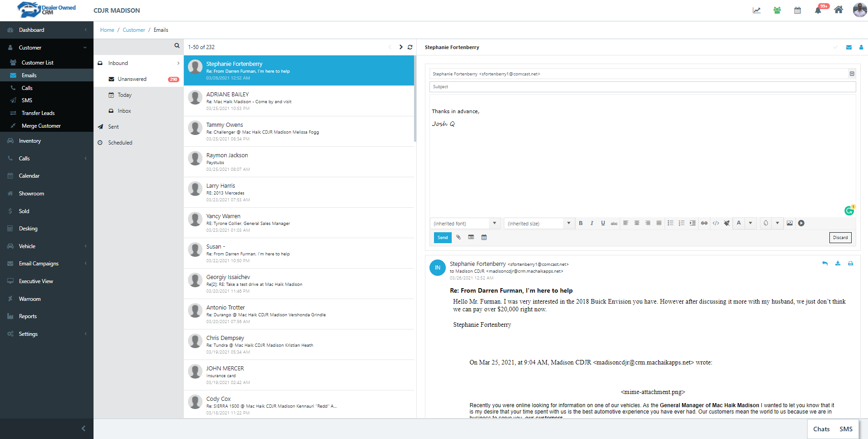
Task: Toggle underline formatting in the editor
Action: click(x=603, y=223)
